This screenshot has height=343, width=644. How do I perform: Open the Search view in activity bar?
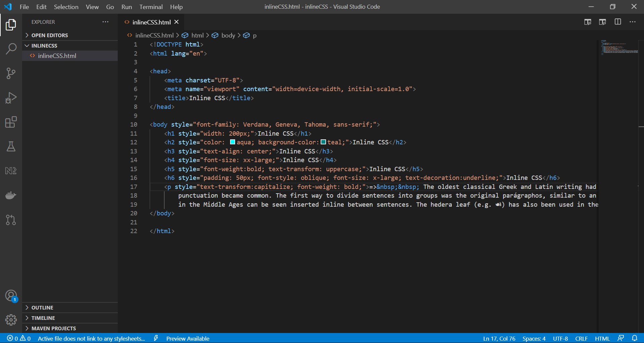pos(11,49)
